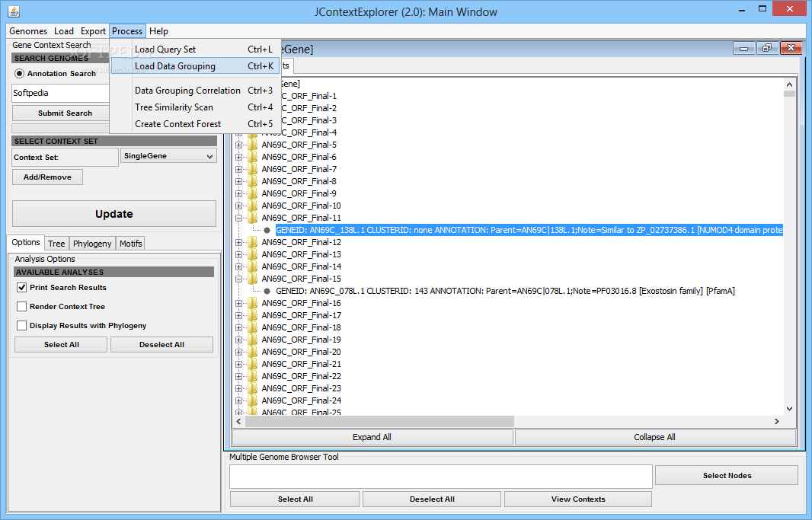Image resolution: width=812 pixels, height=520 pixels.
Task: Click Deselect All in Genome Browser Tool
Action: 432,499
